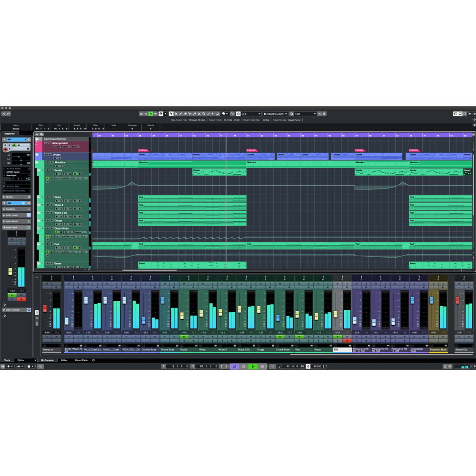This screenshot has height=476, width=476.
Task: Select the Play speaker tool
Action: coord(213,114)
